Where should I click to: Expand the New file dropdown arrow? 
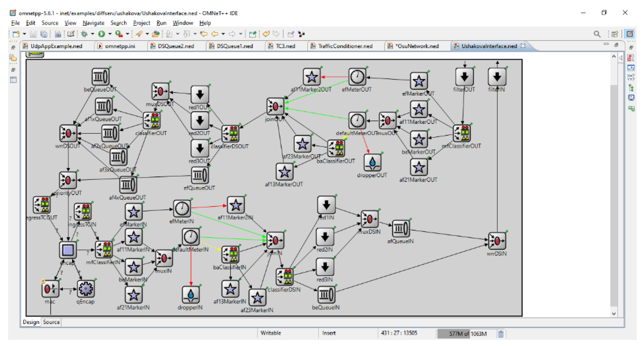point(24,34)
